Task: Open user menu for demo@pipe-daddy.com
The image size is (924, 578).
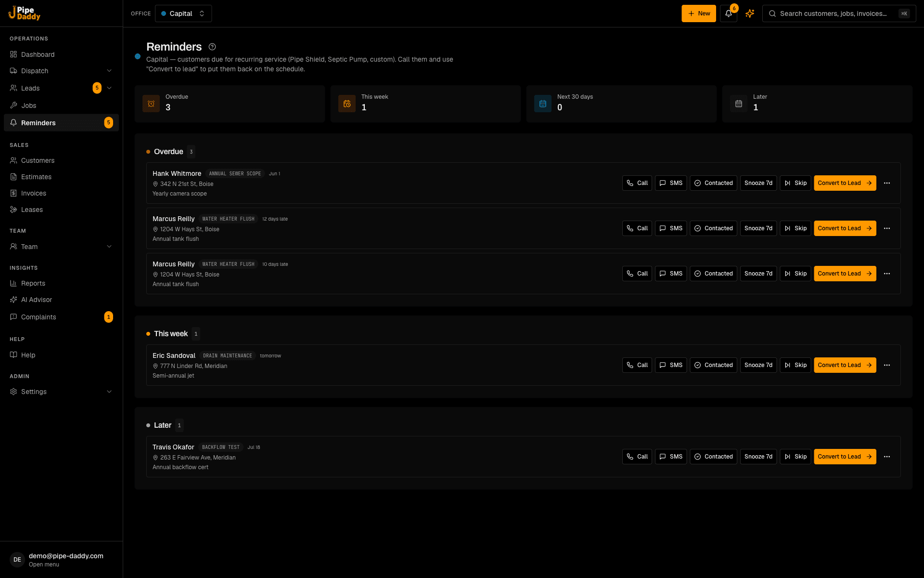Action: click(x=61, y=560)
